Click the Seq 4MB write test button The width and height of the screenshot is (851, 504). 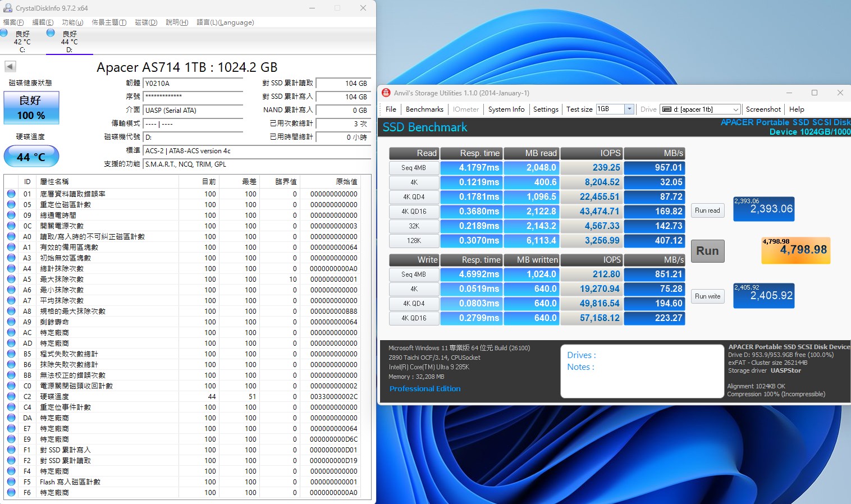pos(414,274)
